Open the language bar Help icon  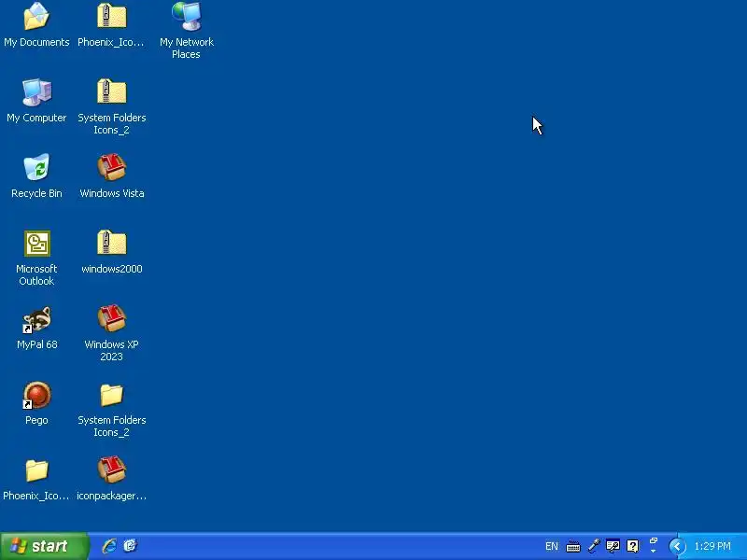(x=633, y=546)
